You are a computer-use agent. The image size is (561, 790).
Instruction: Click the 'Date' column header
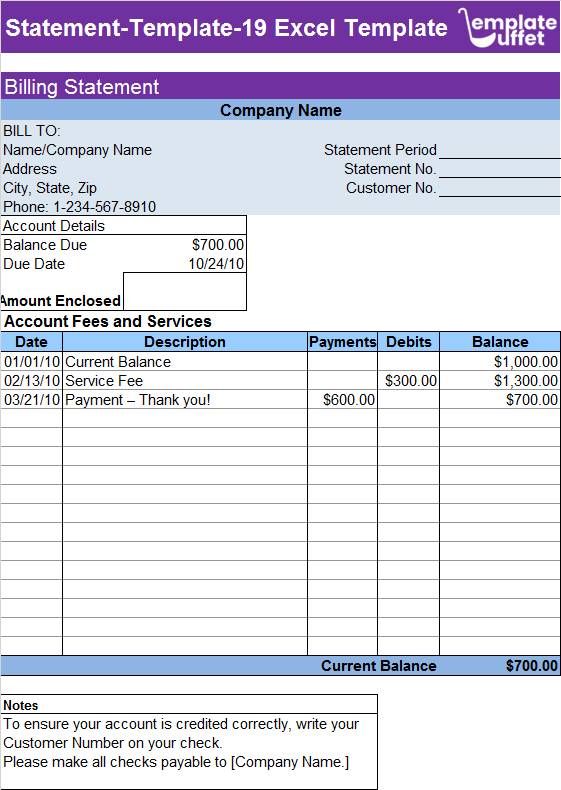pos(31,342)
